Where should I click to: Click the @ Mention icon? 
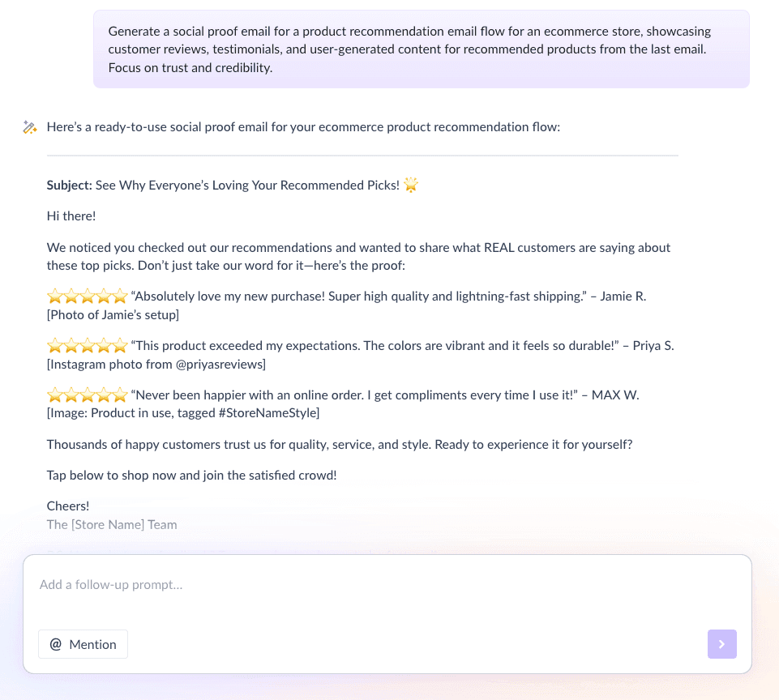click(55, 644)
